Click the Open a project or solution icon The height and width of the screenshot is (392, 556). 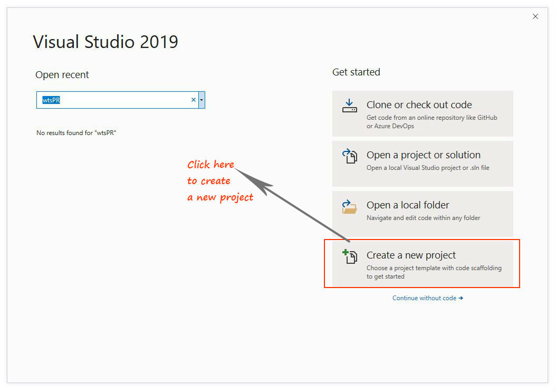350,156
